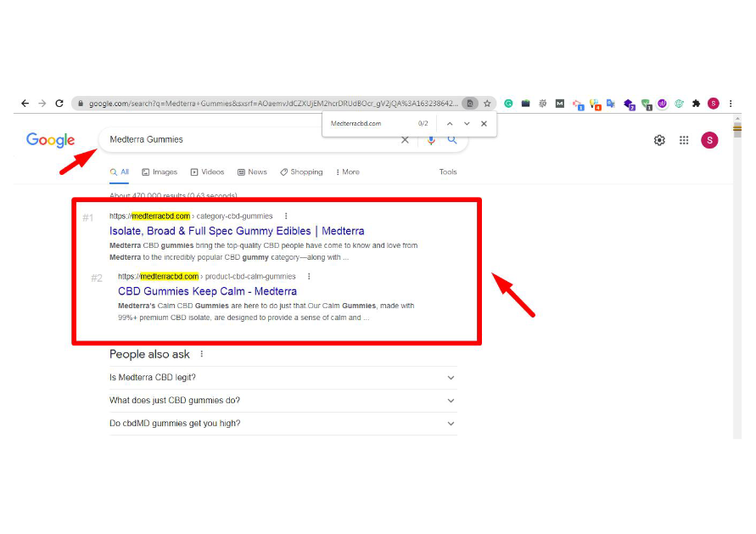Click the page search icon inside the address bar
This screenshot has width=756, height=534.
(x=469, y=104)
